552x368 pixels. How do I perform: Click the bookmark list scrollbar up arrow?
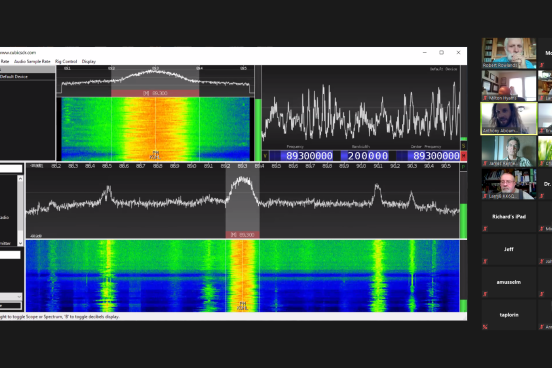(x=20, y=179)
